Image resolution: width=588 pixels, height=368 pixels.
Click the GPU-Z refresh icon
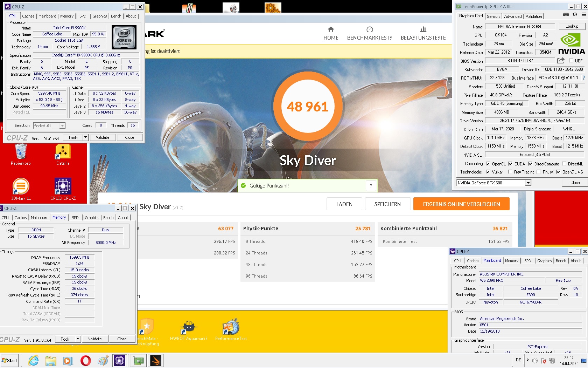tap(575, 15)
